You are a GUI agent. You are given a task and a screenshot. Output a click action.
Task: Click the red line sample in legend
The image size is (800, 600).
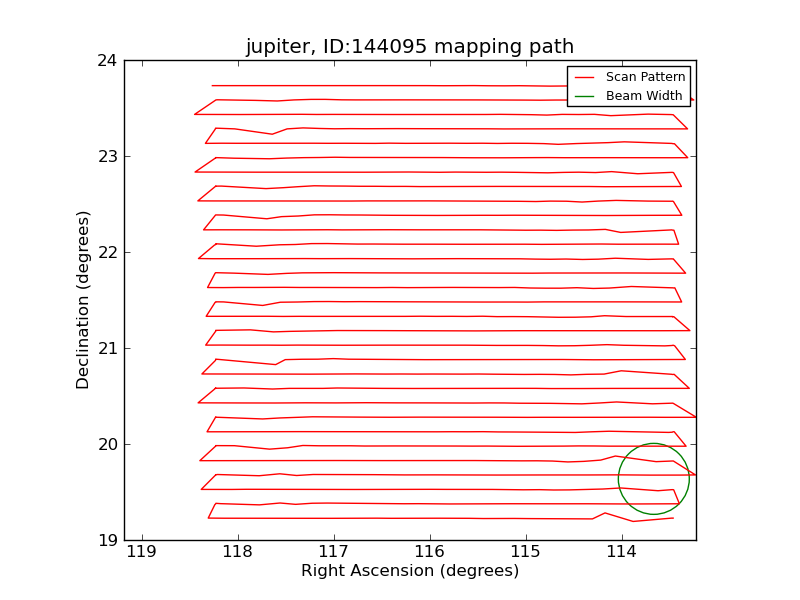tap(586, 77)
